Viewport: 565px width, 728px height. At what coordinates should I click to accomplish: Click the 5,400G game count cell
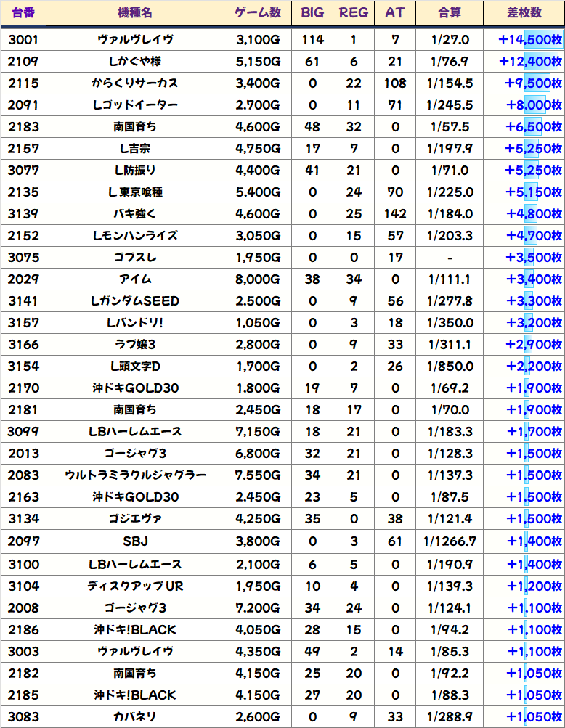[x=258, y=192]
